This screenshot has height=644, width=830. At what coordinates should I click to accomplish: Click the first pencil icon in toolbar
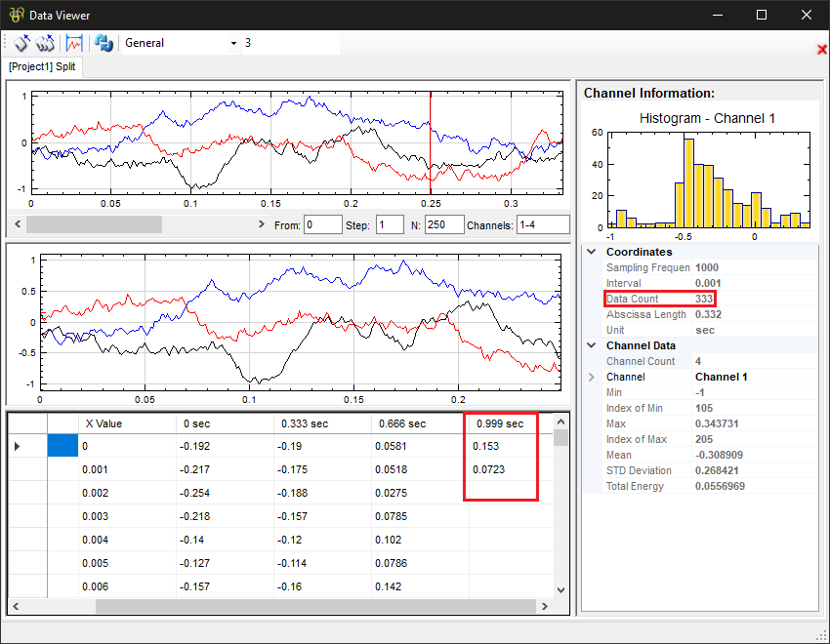pyautogui.click(x=21, y=43)
